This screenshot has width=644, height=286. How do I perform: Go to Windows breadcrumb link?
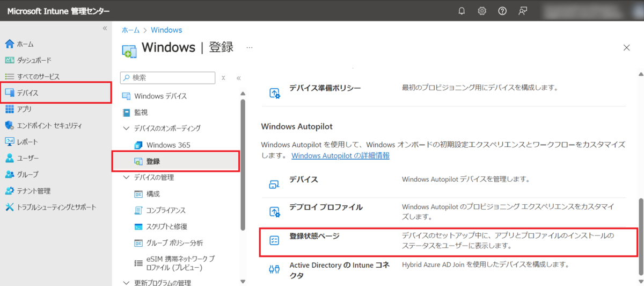pyautogui.click(x=166, y=30)
